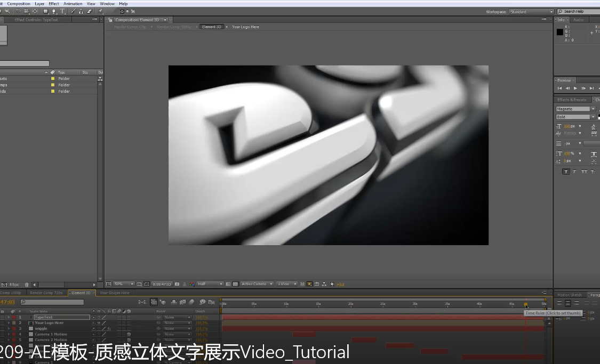Toggle Live Update button in timeline
The height and width of the screenshot is (364, 600).
[x=154, y=302]
